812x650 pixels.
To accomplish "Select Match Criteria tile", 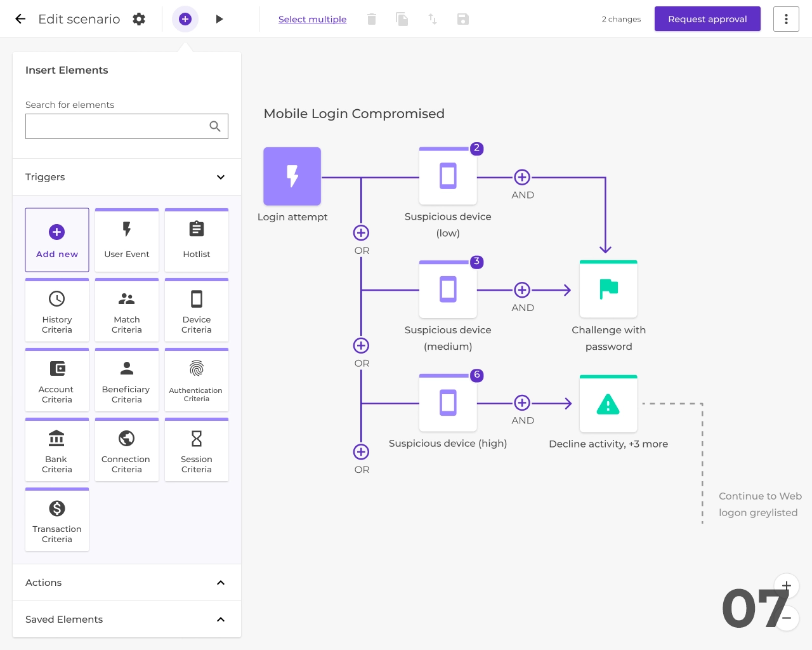I will pyautogui.click(x=127, y=310).
